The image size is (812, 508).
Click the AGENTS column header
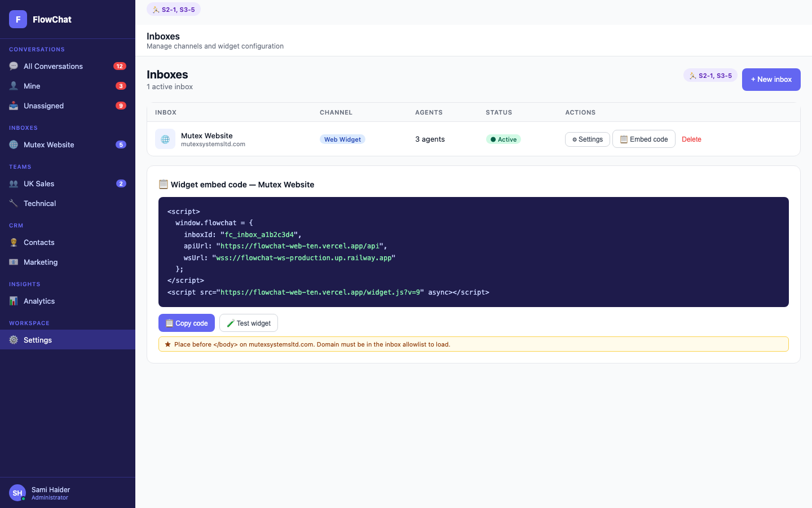(x=429, y=112)
